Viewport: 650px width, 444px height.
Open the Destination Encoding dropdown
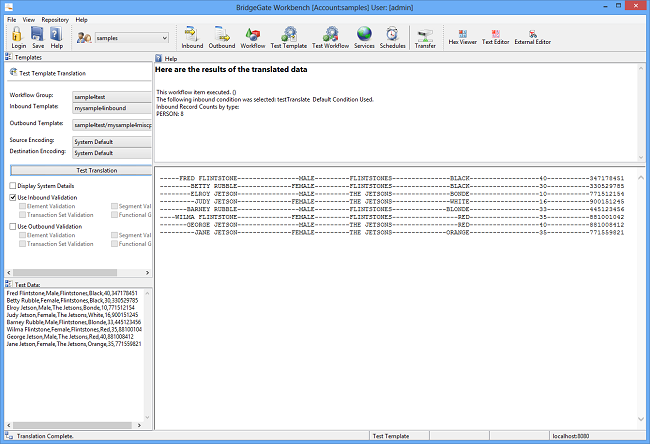(112, 153)
